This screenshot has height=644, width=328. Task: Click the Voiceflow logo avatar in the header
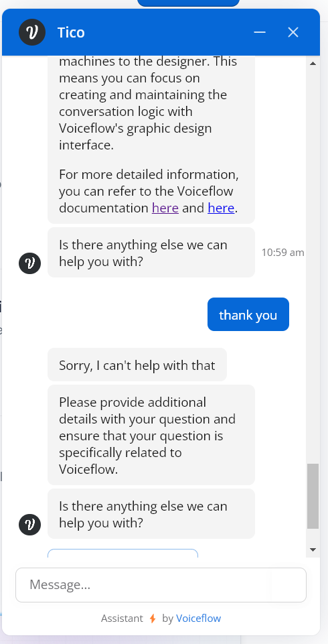pos(32,32)
